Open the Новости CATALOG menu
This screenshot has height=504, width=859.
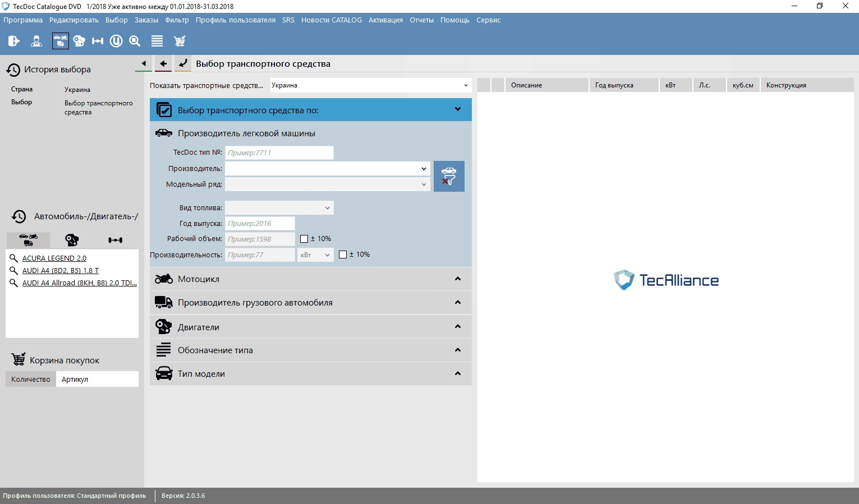coord(332,20)
